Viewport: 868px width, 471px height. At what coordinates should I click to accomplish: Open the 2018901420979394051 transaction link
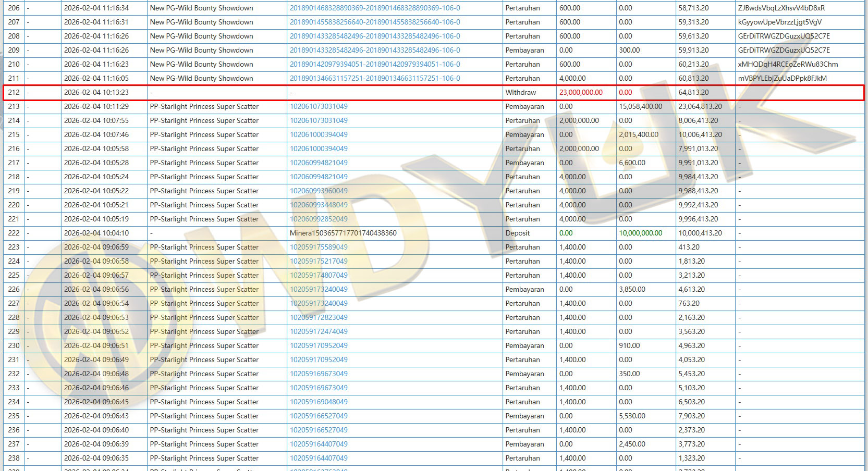(x=374, y=65)
